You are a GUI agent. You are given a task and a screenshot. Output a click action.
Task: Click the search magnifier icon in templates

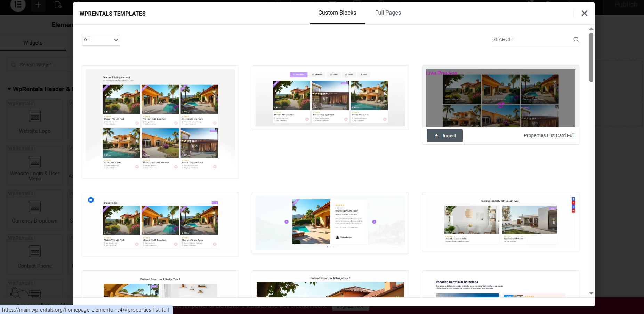(576, 40)
